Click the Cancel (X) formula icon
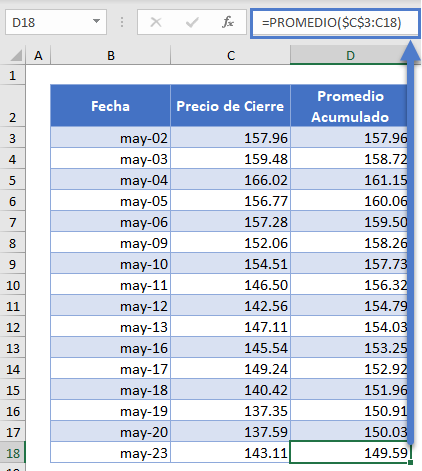The width and height of the screenshot is (422, 471). (x=156, y=22)
